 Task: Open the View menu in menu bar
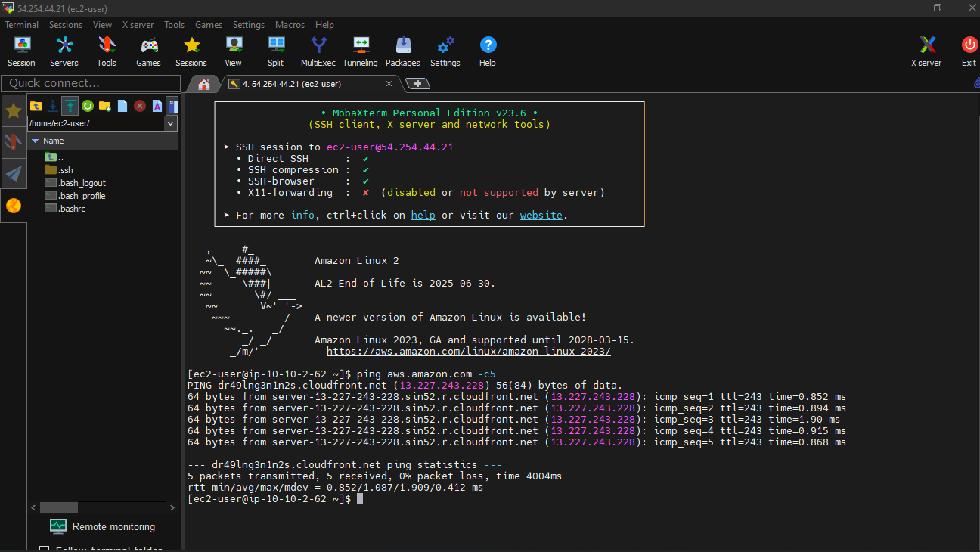(102, 25)
